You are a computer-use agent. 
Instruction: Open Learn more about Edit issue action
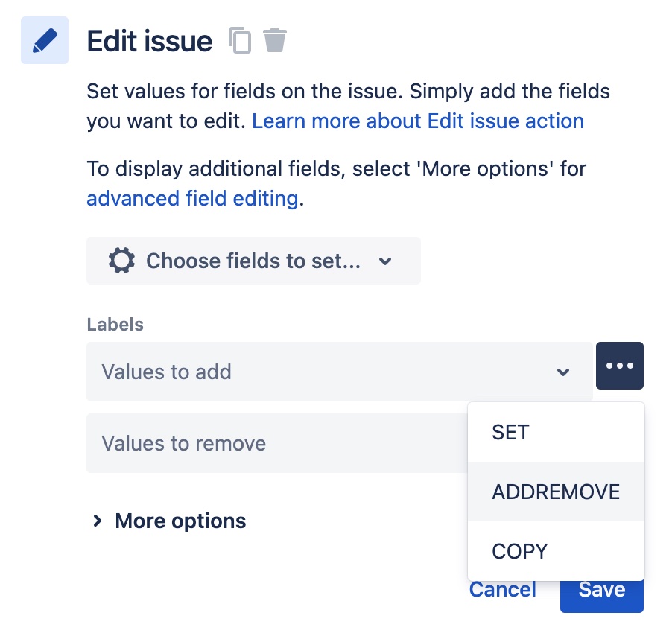pos(419,121)
